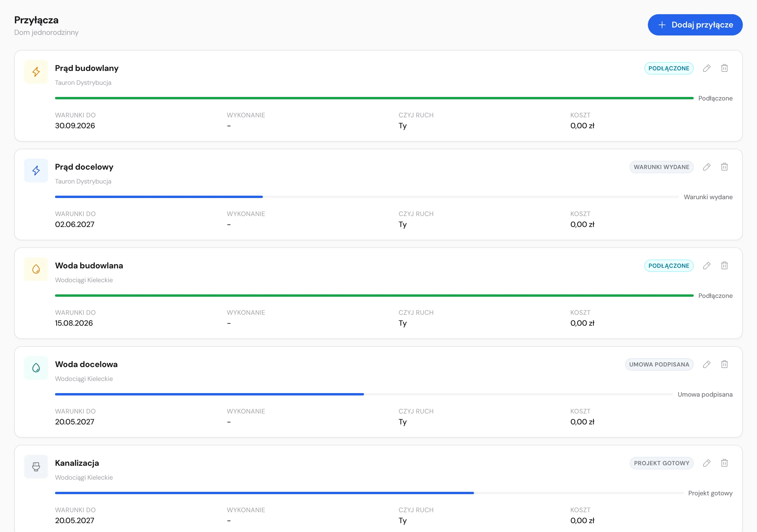This screenshot has width=757, height=532.
Task: Delete the Prąd docelowy connection
Action: (x=724, y=167)
